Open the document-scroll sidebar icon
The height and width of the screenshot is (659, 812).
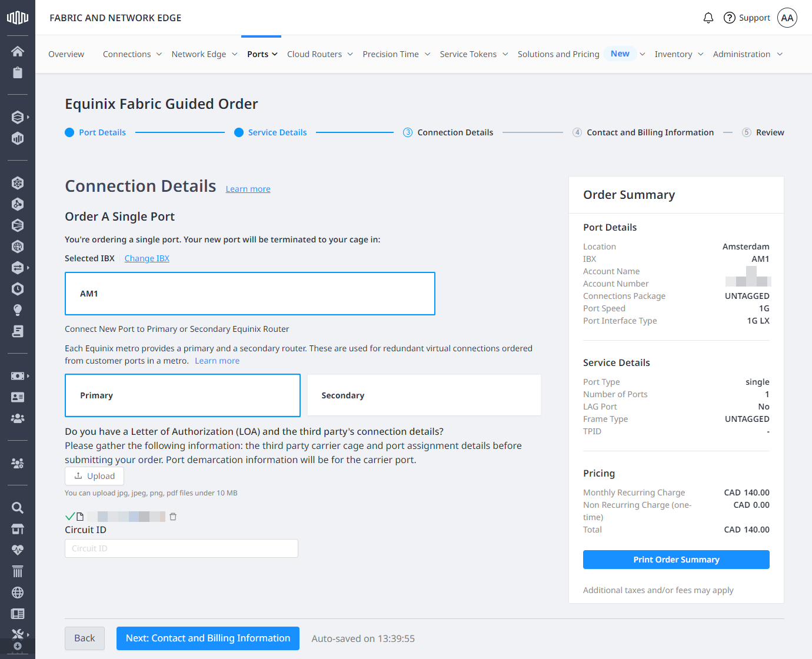[x=18, y=331]
